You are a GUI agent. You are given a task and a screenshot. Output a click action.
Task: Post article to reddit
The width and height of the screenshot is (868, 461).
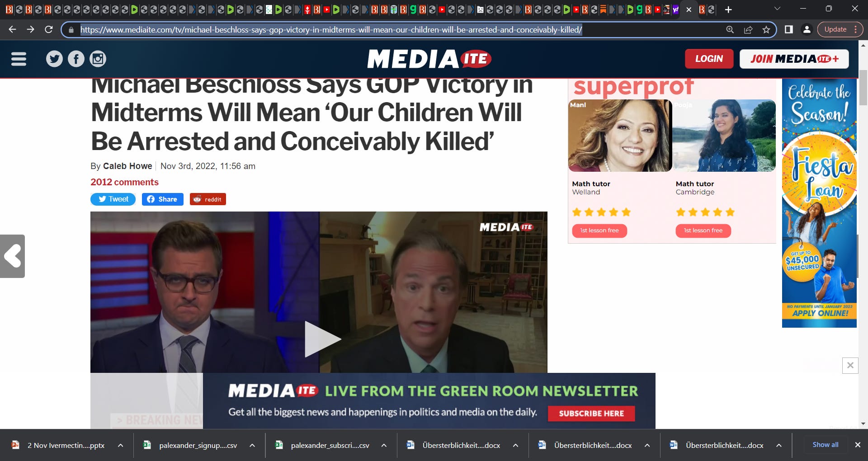click(x=208, y=199)
